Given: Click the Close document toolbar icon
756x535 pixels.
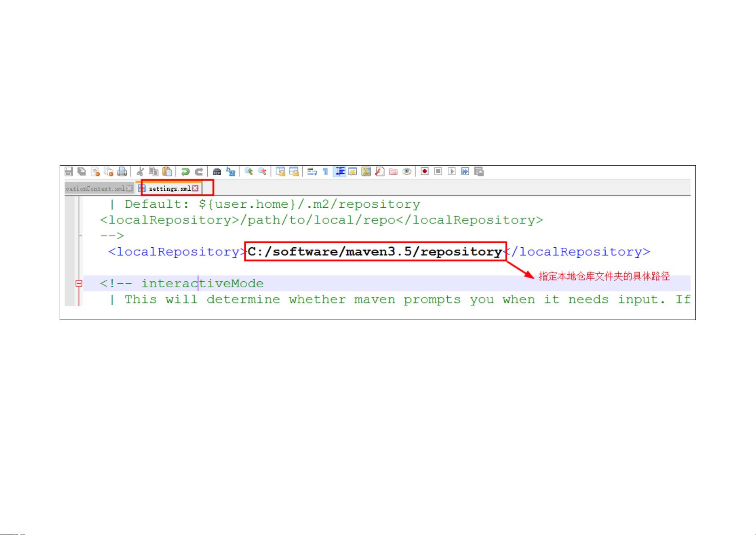Looking at the screenshot, I should [x=95, y=171].
